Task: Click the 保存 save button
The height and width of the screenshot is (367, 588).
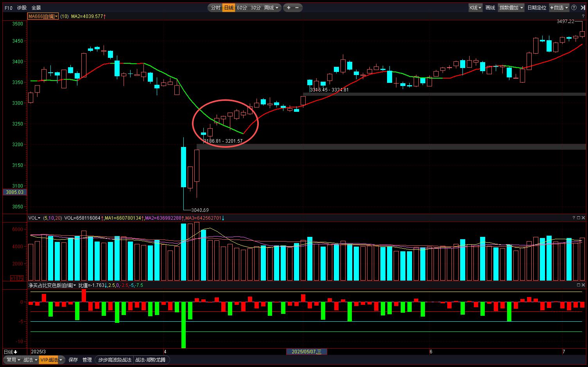Action: tap(73, 360)
